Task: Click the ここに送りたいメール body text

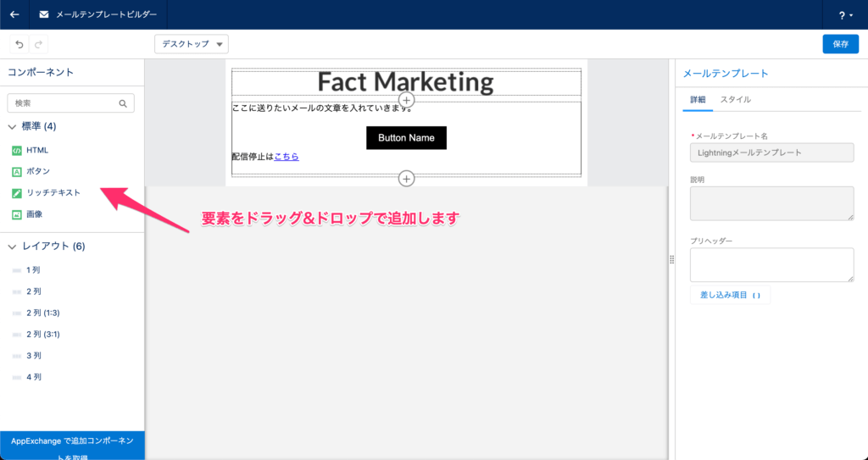Action: tap(322, 108)
